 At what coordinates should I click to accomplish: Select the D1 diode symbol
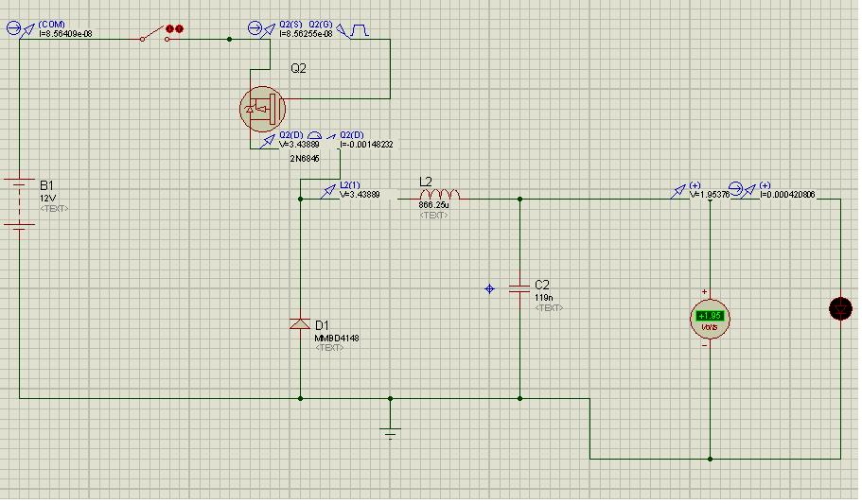tap(300, 323)
